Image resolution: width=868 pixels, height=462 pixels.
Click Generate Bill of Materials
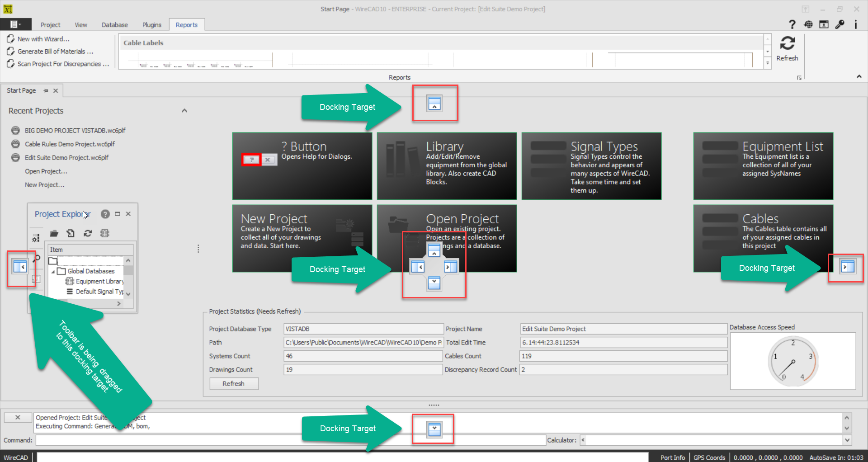(50, 52)
